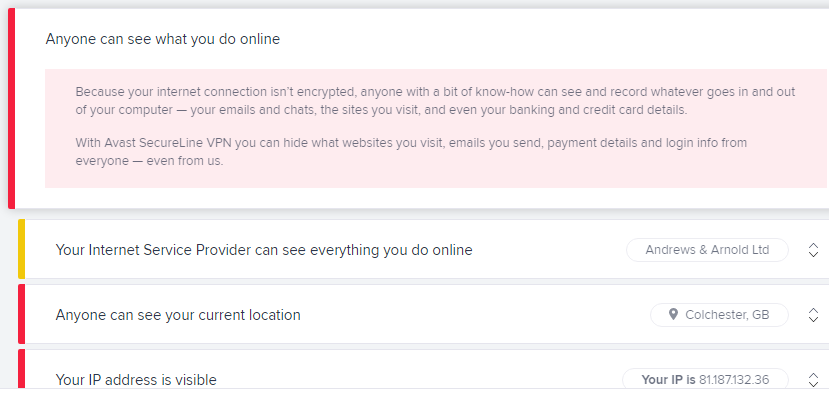This screenshot has height=411, width=829.
Task: Click the 'Your IP is' bold label
Action: pos(668,380)
